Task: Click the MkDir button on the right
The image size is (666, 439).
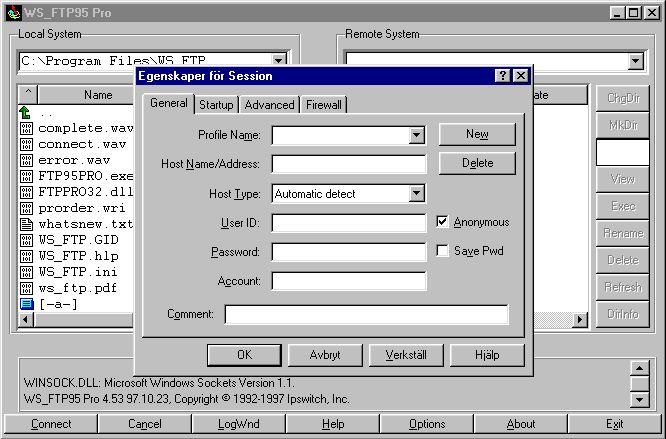Action: pyautogui.click(x=623, y=125)
